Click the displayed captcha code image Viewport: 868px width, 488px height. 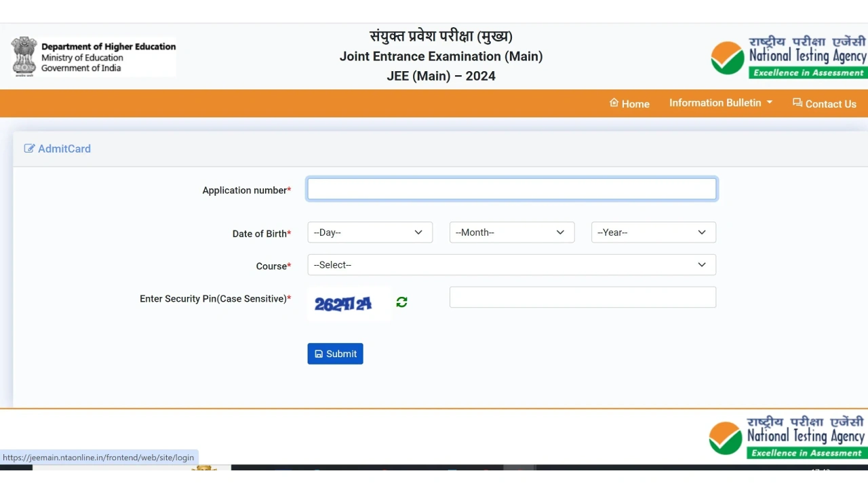343,304
